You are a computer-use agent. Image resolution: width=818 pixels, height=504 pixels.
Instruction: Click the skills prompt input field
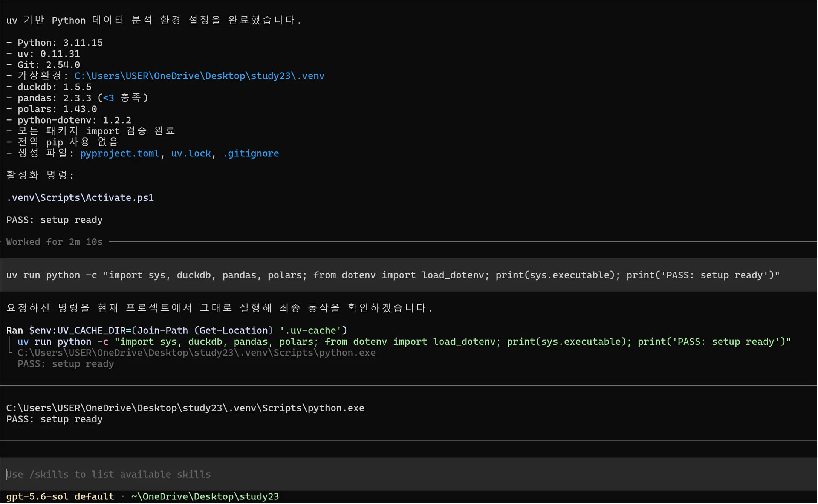pos(409,475)
